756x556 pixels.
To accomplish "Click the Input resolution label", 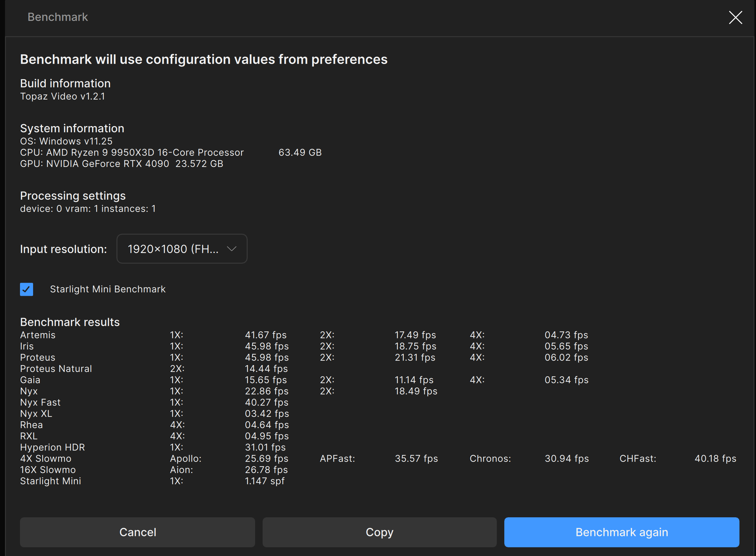I will pyautogui.click(x=63, y=249).
